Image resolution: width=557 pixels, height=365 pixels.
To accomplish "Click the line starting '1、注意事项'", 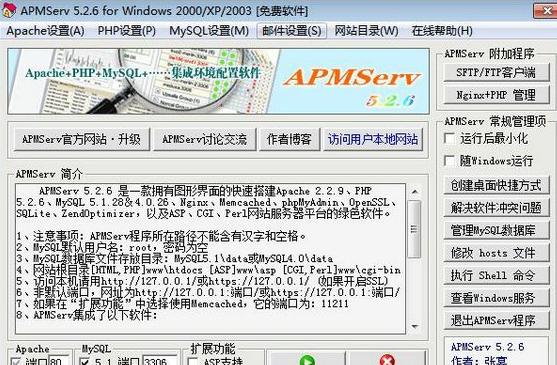I will pos(161,236).
